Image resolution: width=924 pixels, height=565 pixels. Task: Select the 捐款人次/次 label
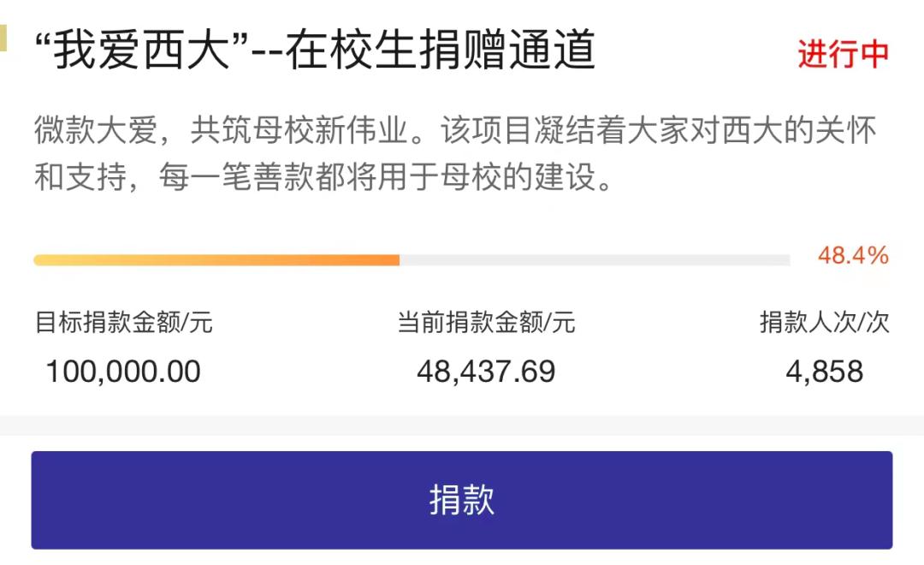pyautogui.click(x=824, y=322)
